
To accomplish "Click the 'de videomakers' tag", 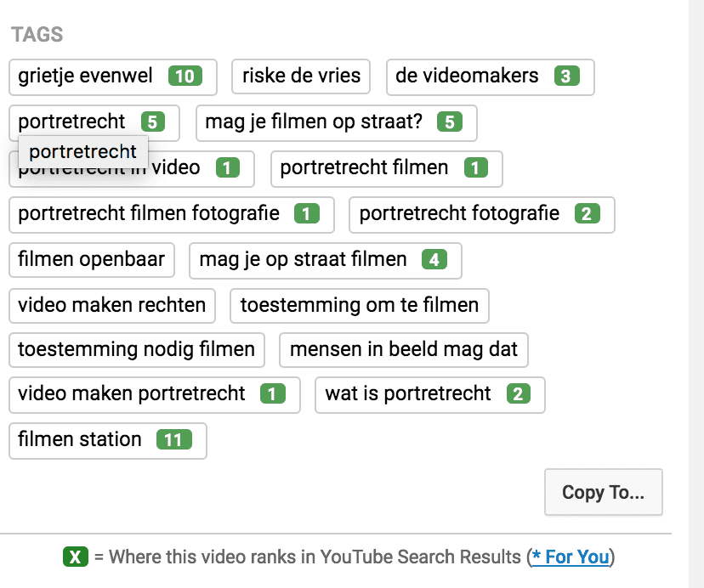I will [x=467, y=76].
